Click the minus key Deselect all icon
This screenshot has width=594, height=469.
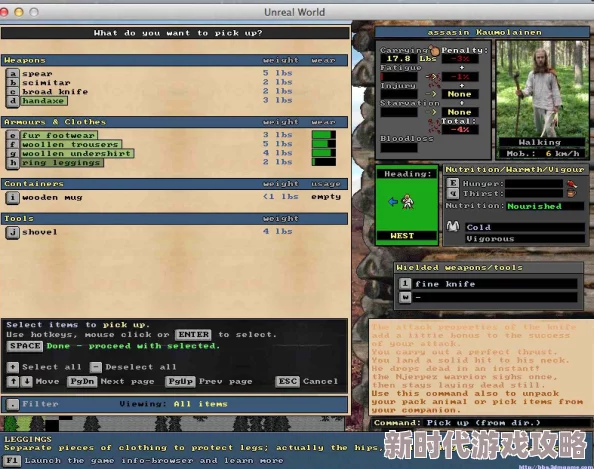click(96, 367)
